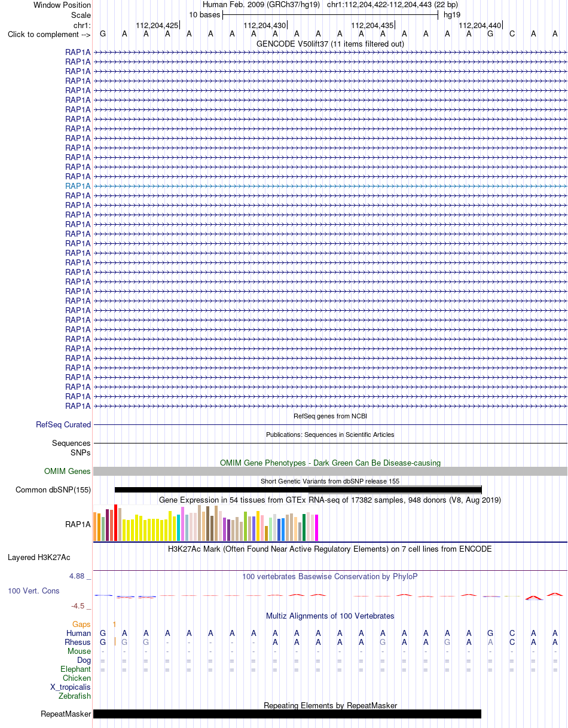The image size is (568, 728).
Task: Click position label 112,204,425 on ruler
Action: 157,25
